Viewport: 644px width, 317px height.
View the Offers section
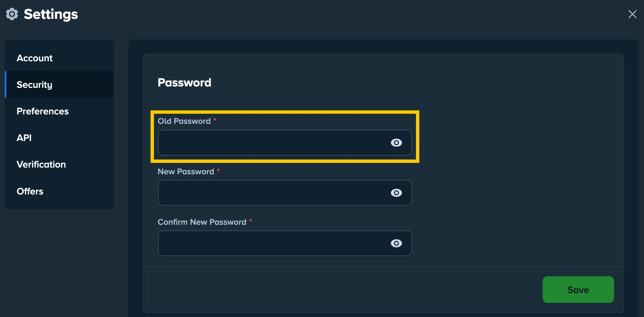[x=30, y=191]
